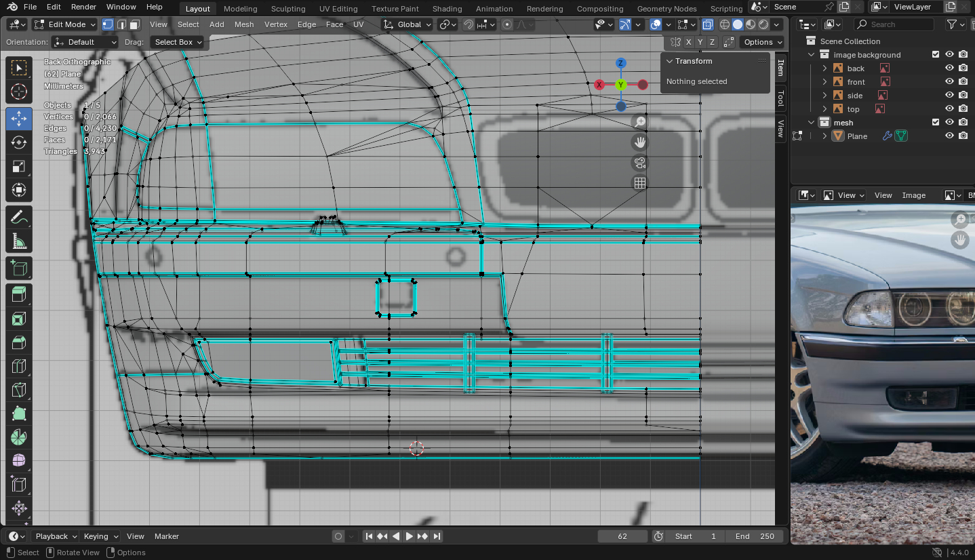Select the Cursor tool

point(19,92)
